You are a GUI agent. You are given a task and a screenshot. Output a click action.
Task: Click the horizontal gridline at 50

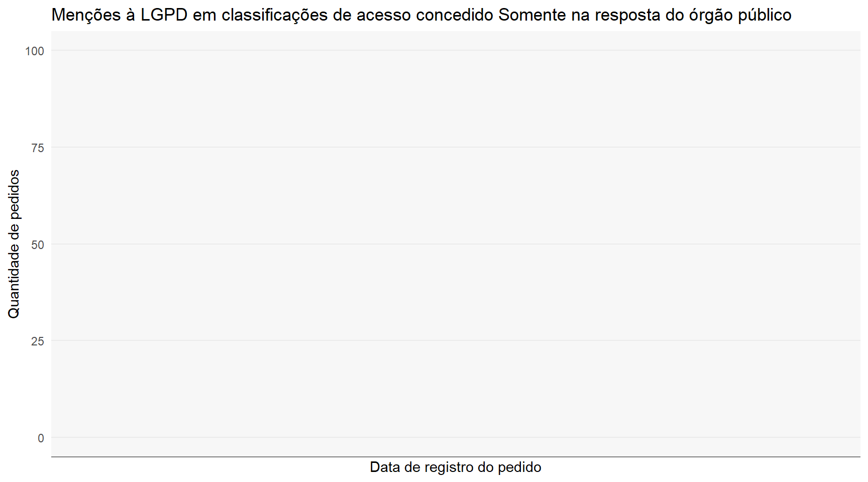click(456, 244)
